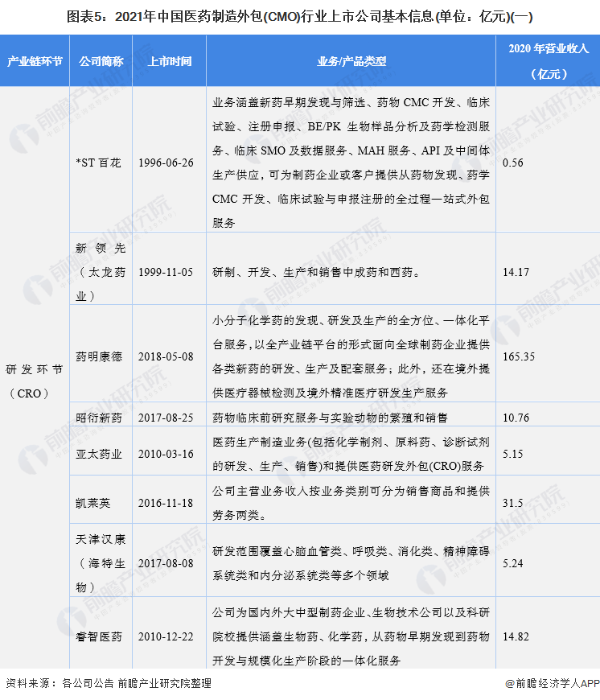Select the 药明康德 business description text
The width and height of the screenshot is (600, 700).
[351, 356]
